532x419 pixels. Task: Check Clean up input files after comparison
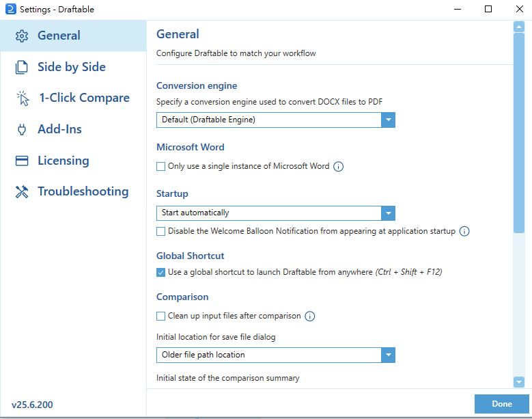coord(160,316)
